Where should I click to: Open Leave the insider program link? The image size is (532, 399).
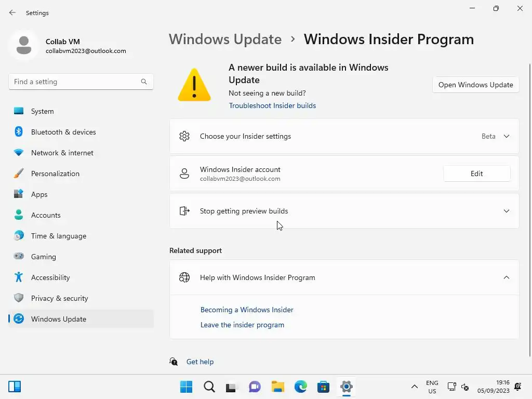(242, 325)
